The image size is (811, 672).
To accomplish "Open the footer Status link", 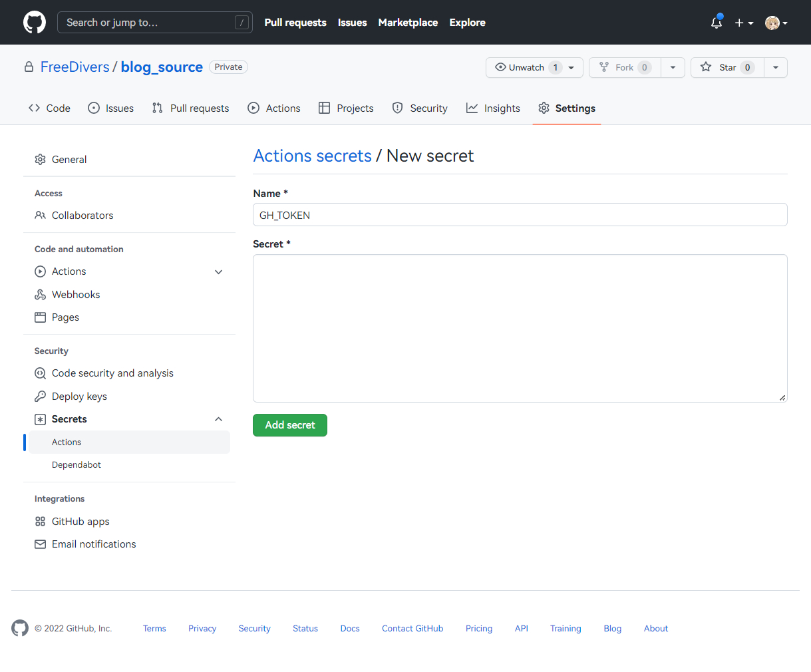I will tap(305, 629).
